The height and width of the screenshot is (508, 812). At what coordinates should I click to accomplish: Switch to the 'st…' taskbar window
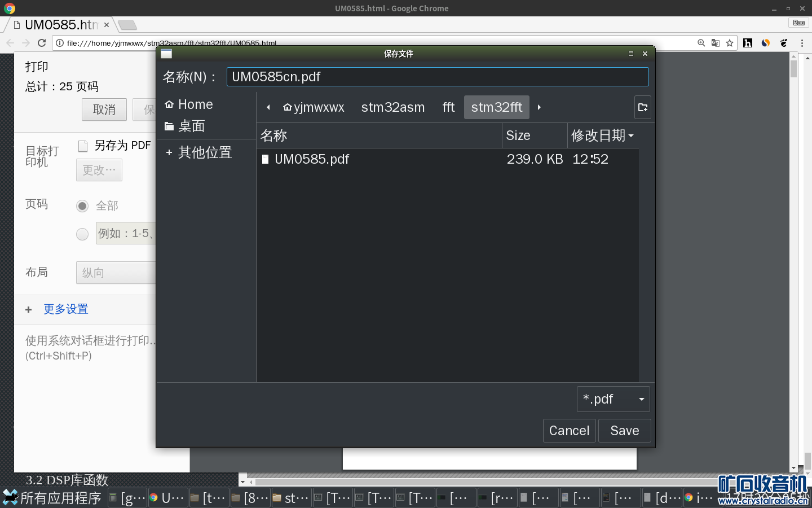pyautogui.click(x=292, y=498)
